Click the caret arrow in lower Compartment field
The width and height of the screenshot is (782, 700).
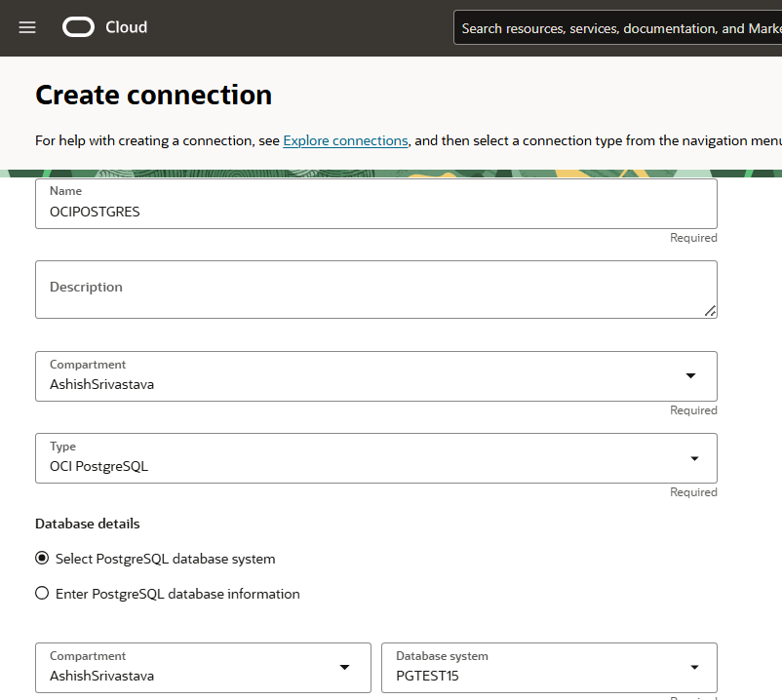click(344, 668)
